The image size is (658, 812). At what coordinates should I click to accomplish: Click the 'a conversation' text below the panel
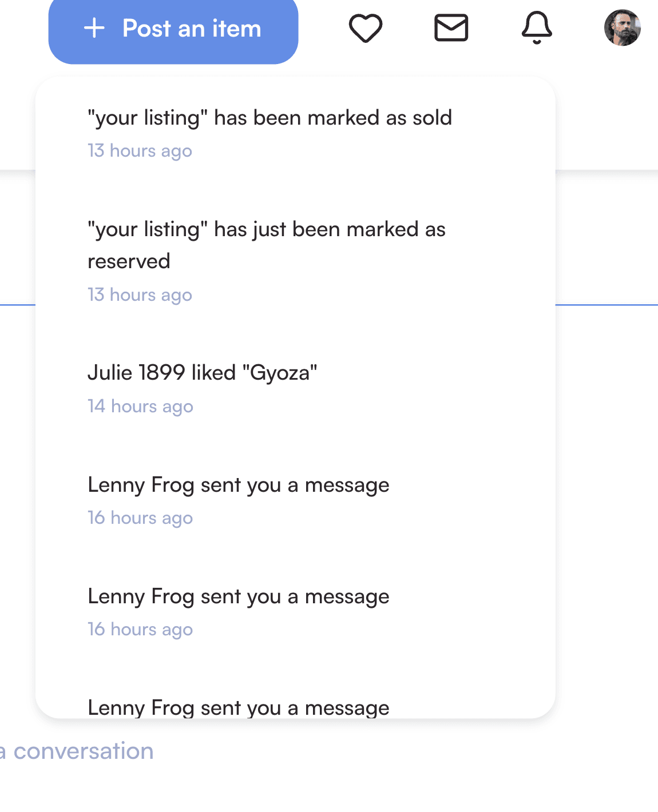coord(77,751)
